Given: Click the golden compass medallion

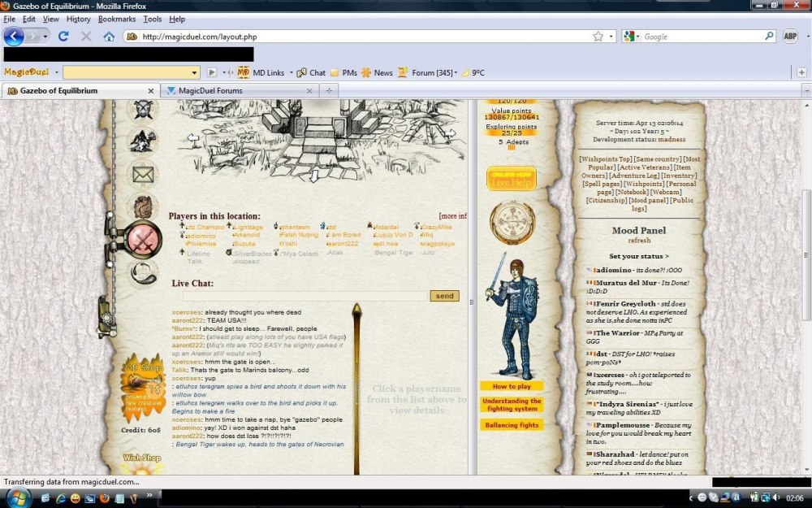Looking at the screenshot, I should 512,223.
